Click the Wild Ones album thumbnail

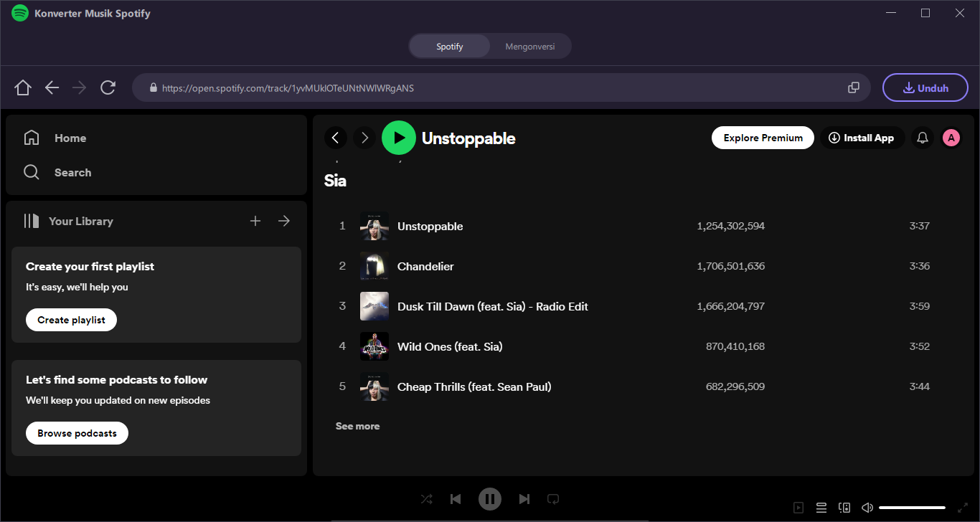click(374, 346)
